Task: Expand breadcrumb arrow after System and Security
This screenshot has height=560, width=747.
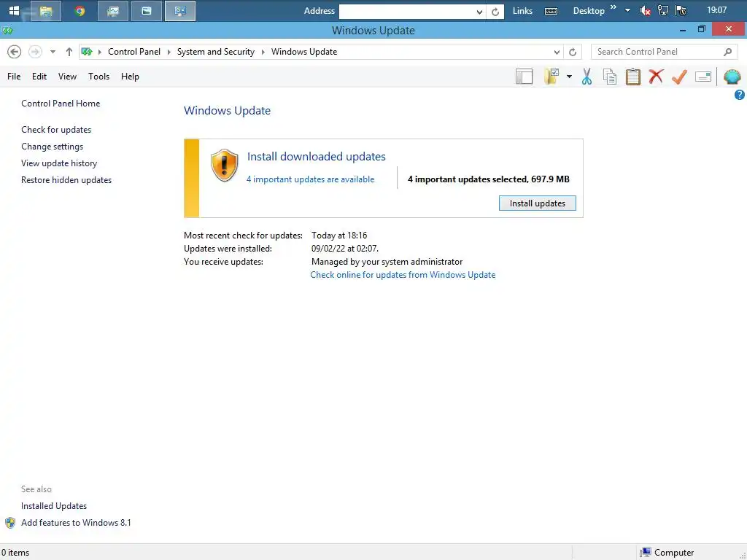Action: pyautogui.click(x=263, y=52)
